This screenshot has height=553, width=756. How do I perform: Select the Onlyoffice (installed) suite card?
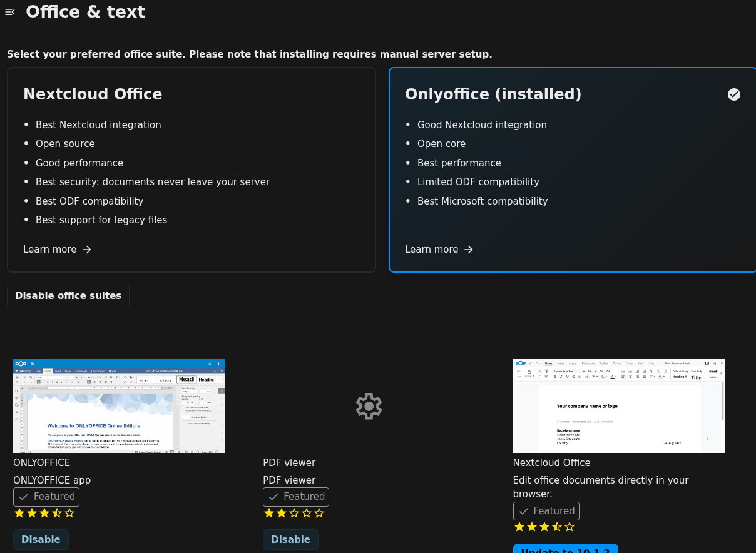point(572,170)
